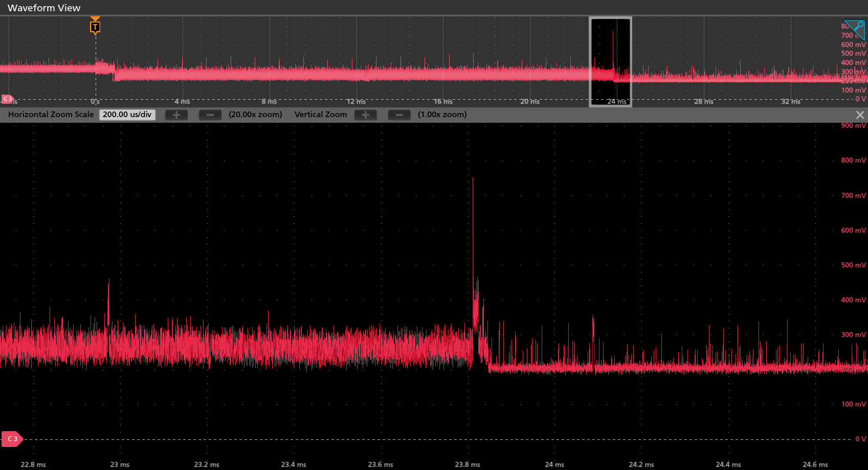Click the (1.00x zoom) readout
Screen dimensions: 868x470
tap(442, 115)
